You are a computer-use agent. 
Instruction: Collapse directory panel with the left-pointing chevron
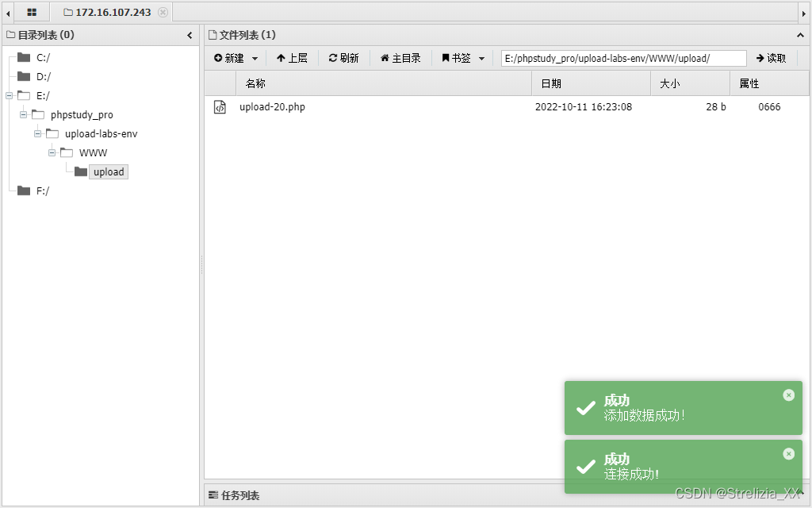pos(190,35)
